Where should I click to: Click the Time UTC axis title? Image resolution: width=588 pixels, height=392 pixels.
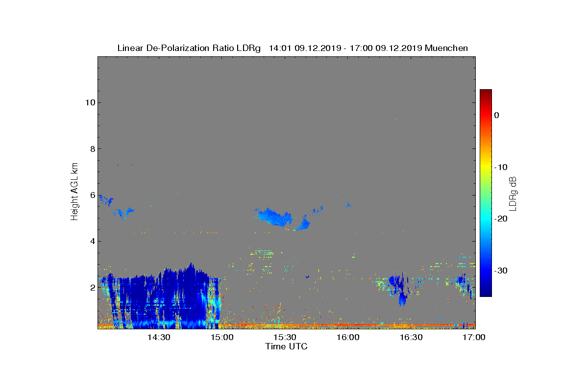point(287,346)
